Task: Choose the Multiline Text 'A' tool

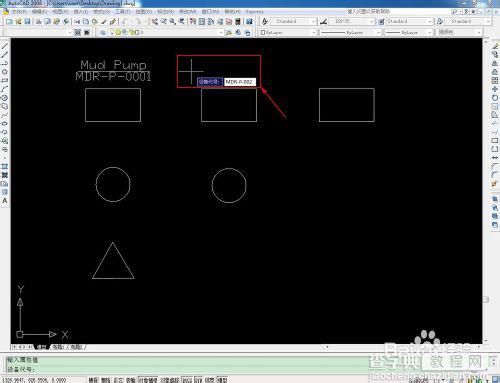Action: (5, 201)
